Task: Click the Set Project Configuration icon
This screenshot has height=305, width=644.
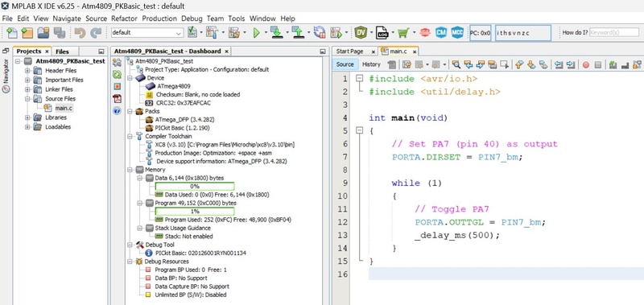Action: tap(192, 32)
